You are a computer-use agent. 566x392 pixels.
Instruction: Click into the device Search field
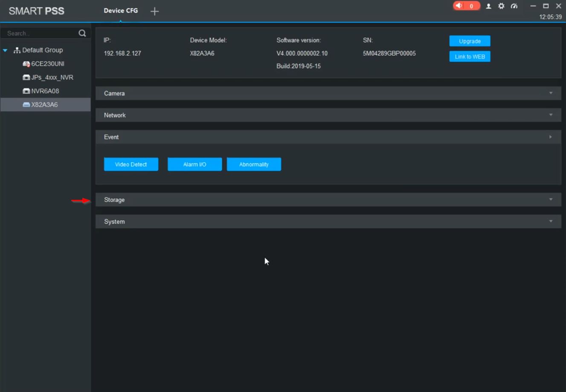(x=41, y=33)
